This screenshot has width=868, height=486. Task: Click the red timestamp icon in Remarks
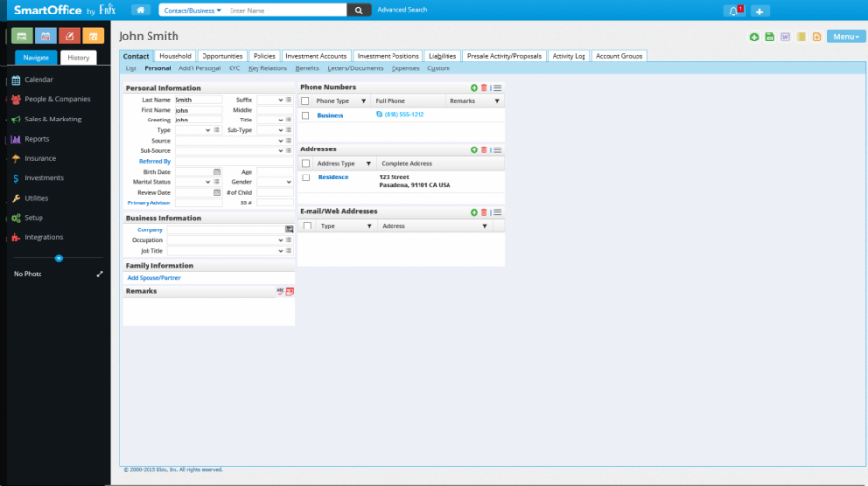click(290, 291)
